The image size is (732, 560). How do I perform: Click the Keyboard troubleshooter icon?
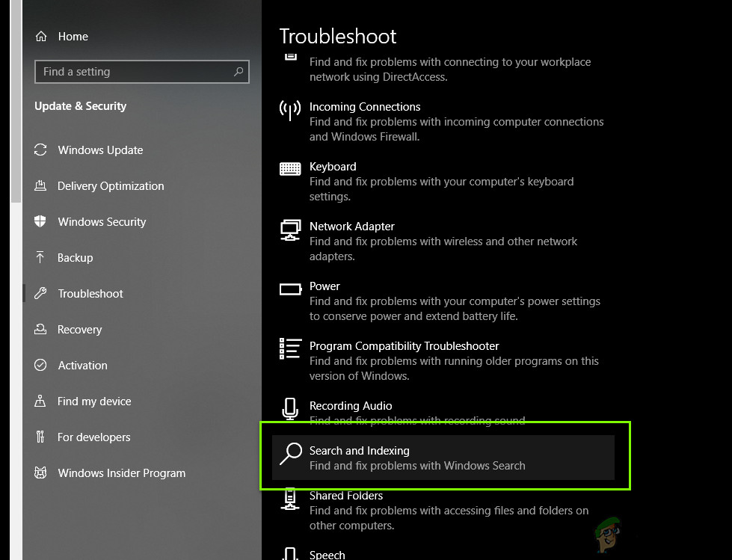290,169
